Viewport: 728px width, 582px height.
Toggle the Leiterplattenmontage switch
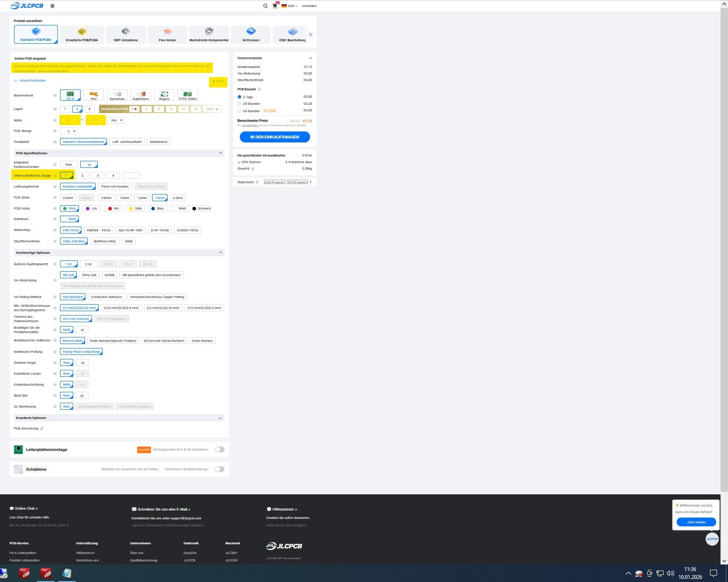[x=220, y=450]
